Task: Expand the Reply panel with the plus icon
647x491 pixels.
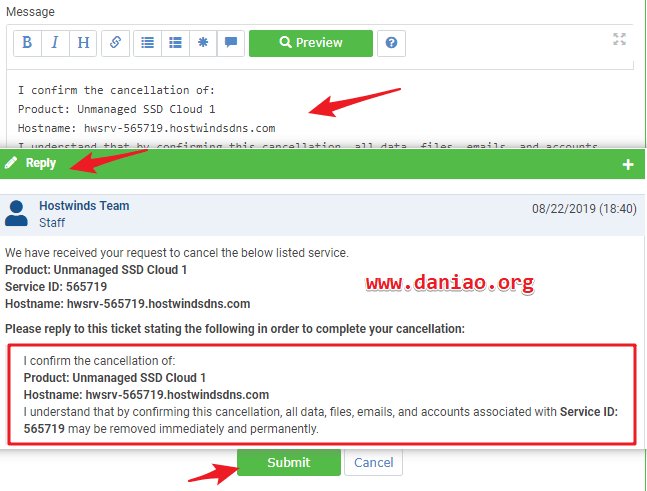Action: [628, 165]
